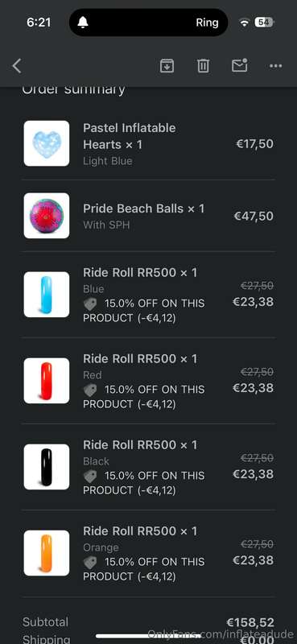Tap the blue Ride Roll thumbnail

[x=47, y=295]
